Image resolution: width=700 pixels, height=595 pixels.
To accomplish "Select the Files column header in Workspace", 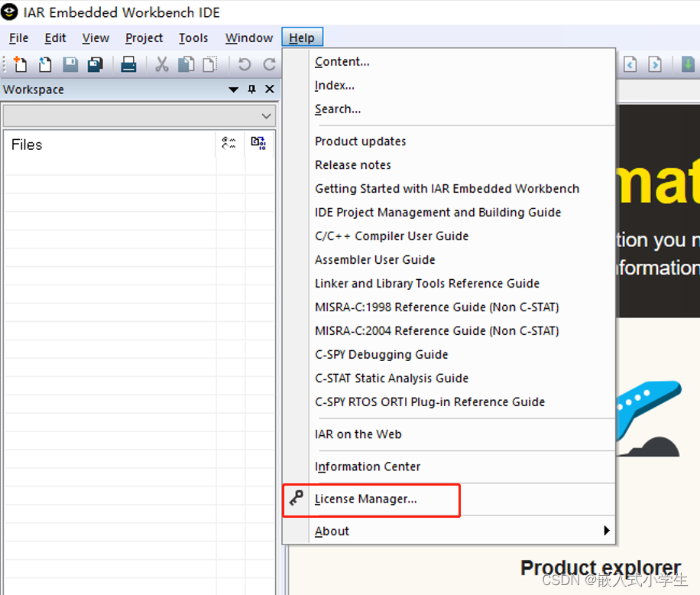I will (x=27, y=145).
